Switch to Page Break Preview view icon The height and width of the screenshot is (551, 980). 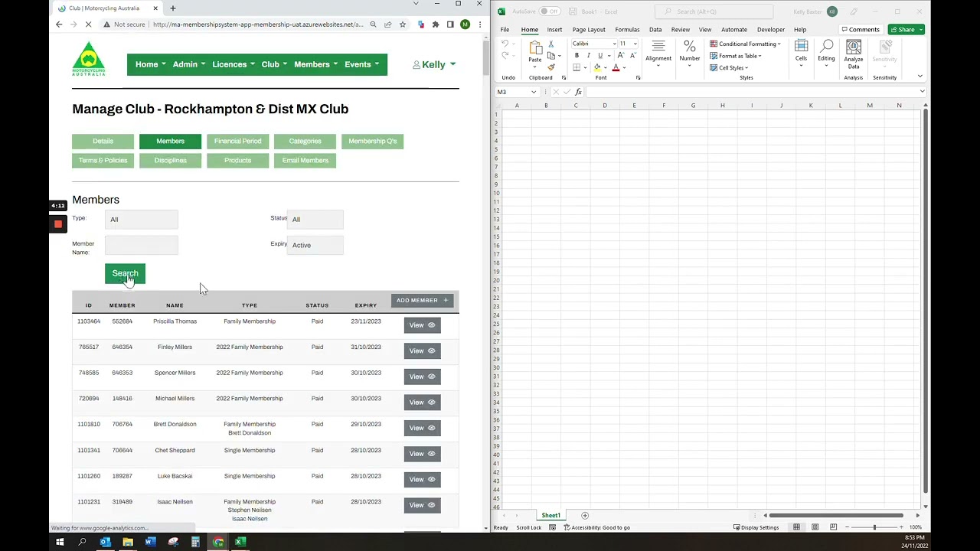pos(833,527)
